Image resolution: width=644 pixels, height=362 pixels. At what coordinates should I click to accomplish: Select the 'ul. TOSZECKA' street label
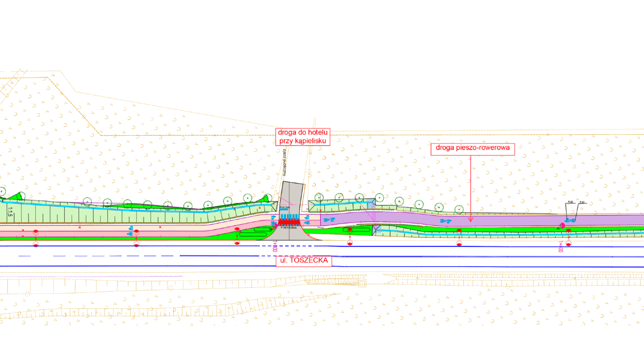click(x=304, y=261)
